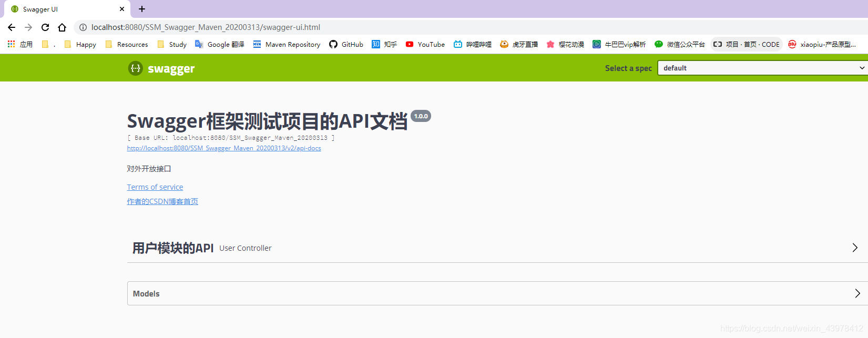Click the 对外开放接口 description text
The height and width of the screenshot is (338, 868).
click(x=149, y=169)
